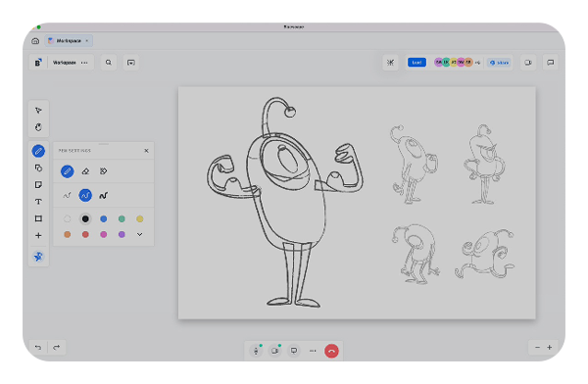
Task: Open the search tool
Action: (109, 63)
